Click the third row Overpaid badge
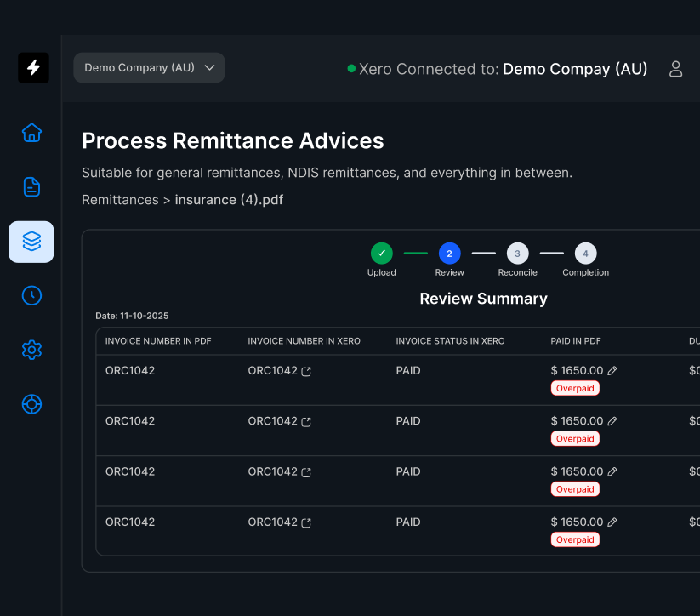Screen dimensions: 700x616 click(x=575, y=489)
